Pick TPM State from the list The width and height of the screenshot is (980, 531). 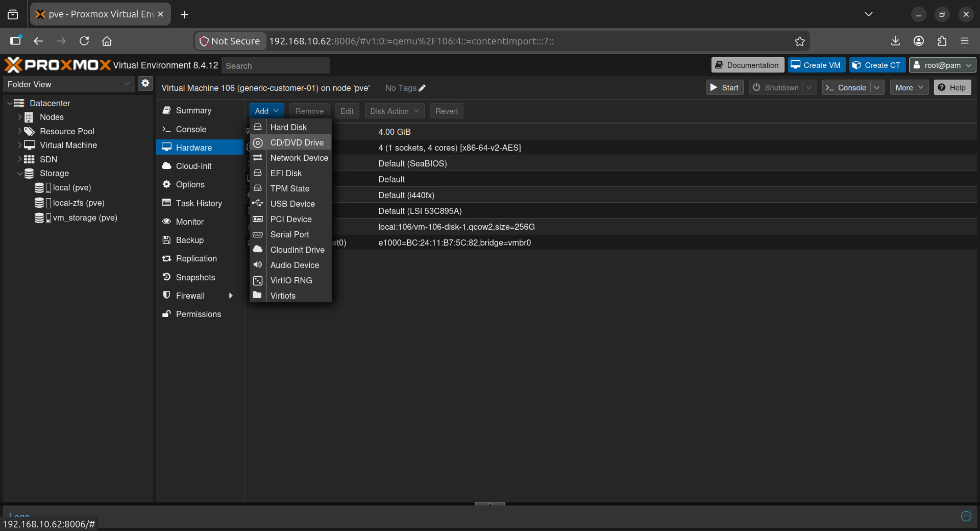pos(290,188)
